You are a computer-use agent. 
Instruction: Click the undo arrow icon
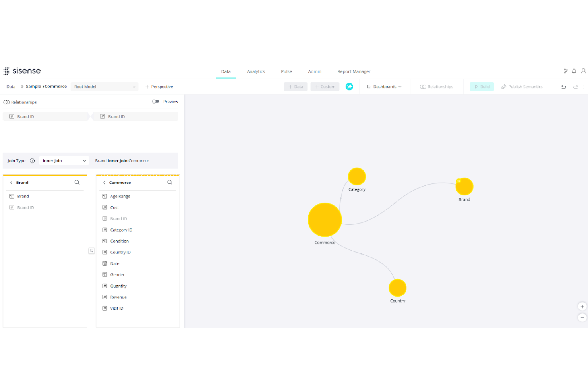tap(563, 86)
